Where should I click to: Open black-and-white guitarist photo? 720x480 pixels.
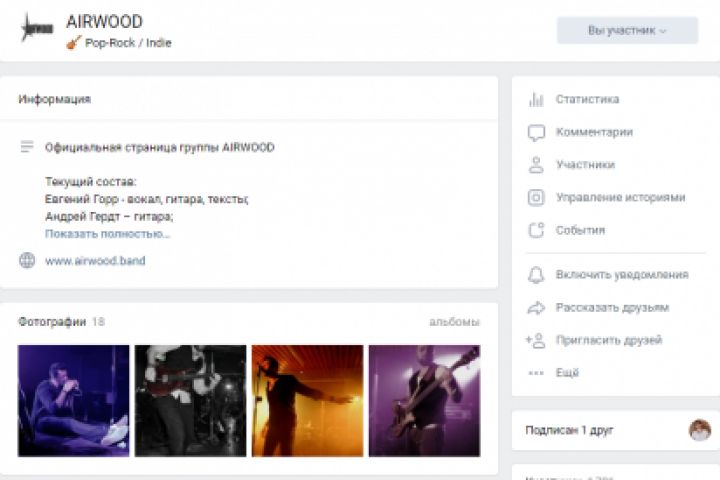191,401
